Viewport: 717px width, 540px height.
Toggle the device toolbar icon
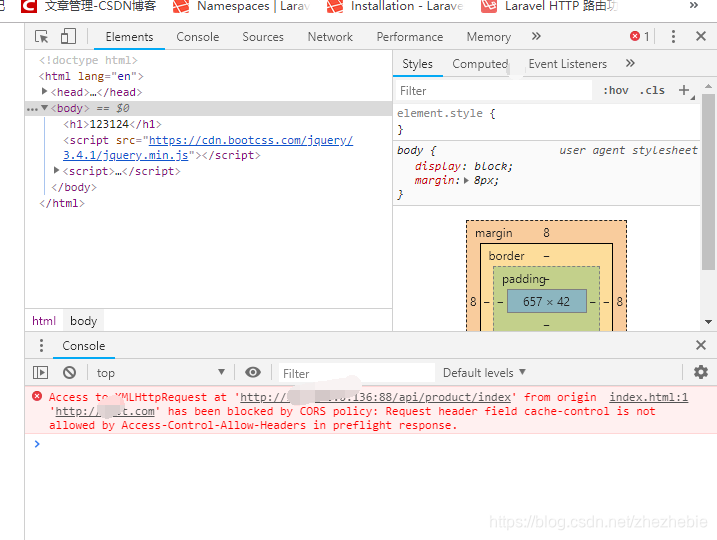pyautogui.click(x=68, y=37)
